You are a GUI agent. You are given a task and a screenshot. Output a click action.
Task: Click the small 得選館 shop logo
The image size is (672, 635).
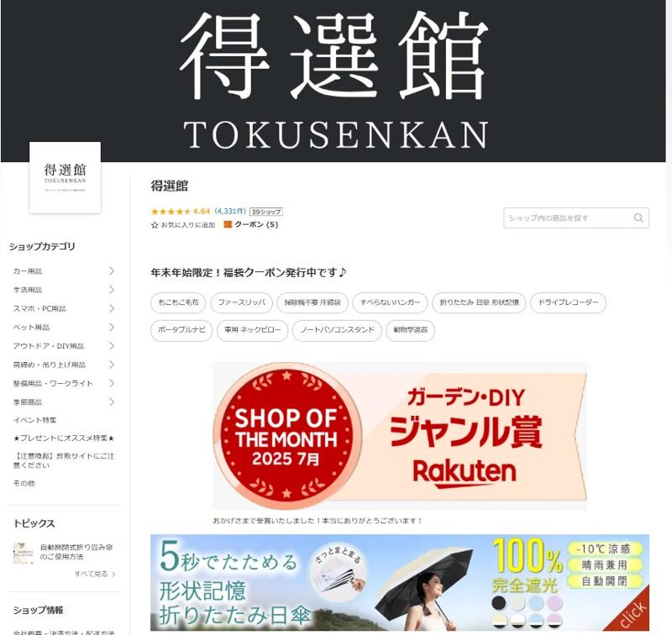click(66, 177)
